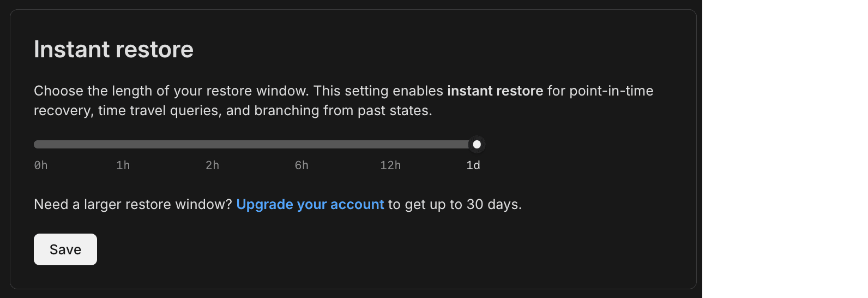This screenshot has height=298, width=868.
Task: Click the "30 days" text
Action: point(493,204)
